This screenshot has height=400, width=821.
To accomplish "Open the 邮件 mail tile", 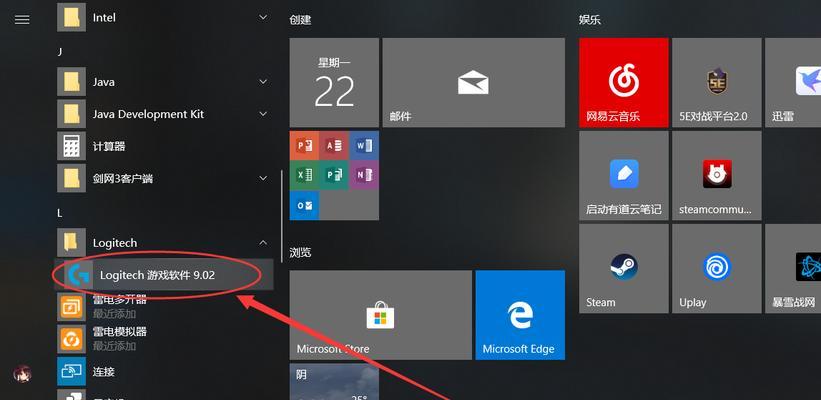I will click(x=473, y=82).
